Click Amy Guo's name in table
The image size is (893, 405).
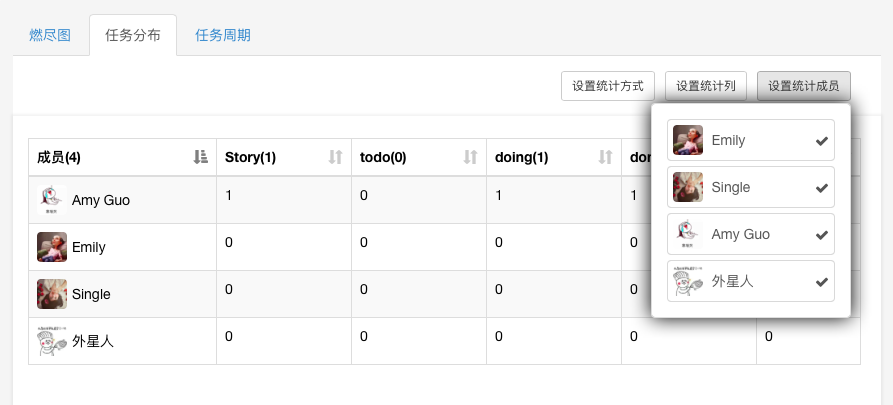click(x=101, y=200)
